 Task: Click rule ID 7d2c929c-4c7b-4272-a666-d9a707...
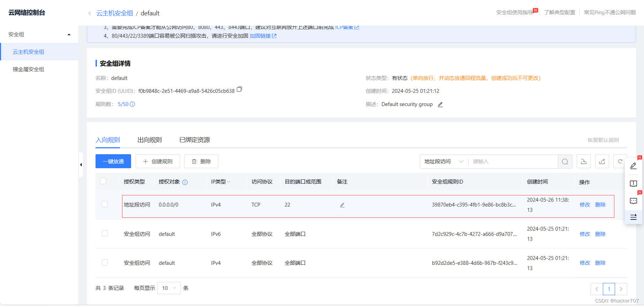[x=474, y=234]
